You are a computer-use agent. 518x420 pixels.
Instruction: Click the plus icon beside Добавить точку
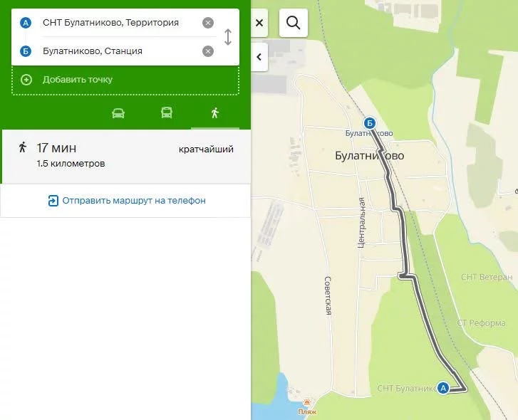click(26, 80)
